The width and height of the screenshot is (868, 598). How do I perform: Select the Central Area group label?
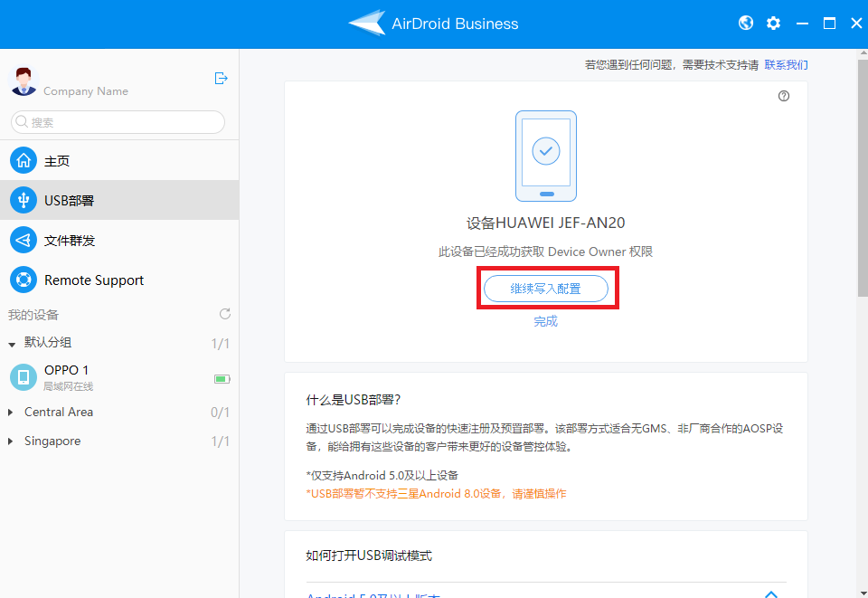click(59, 412)
